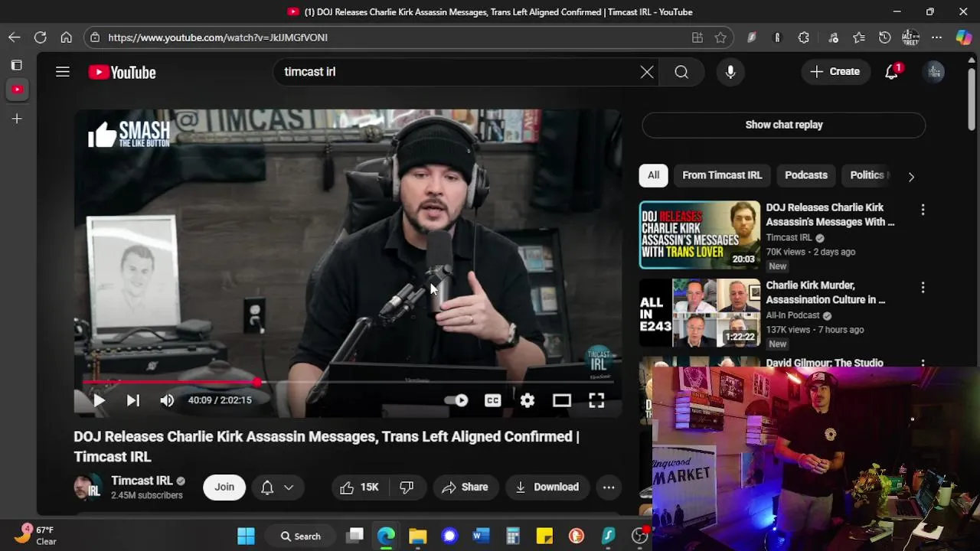Open the browser favorites list

[x=859, y=37]
